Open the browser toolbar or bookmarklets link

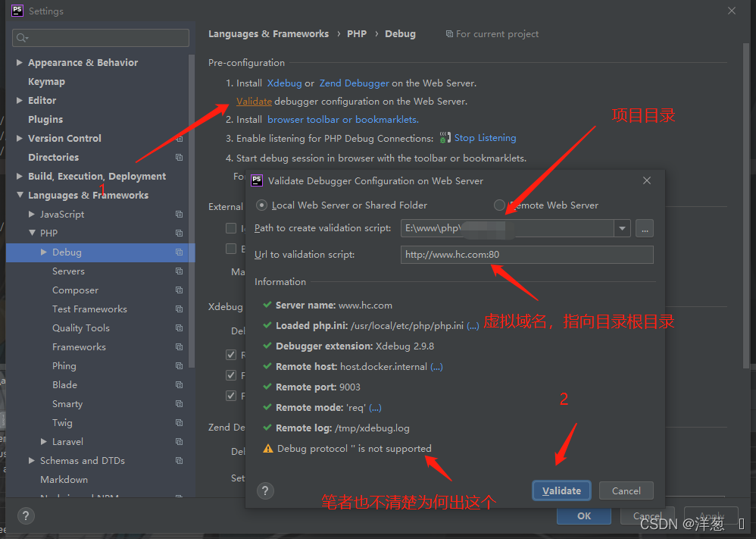343,119
